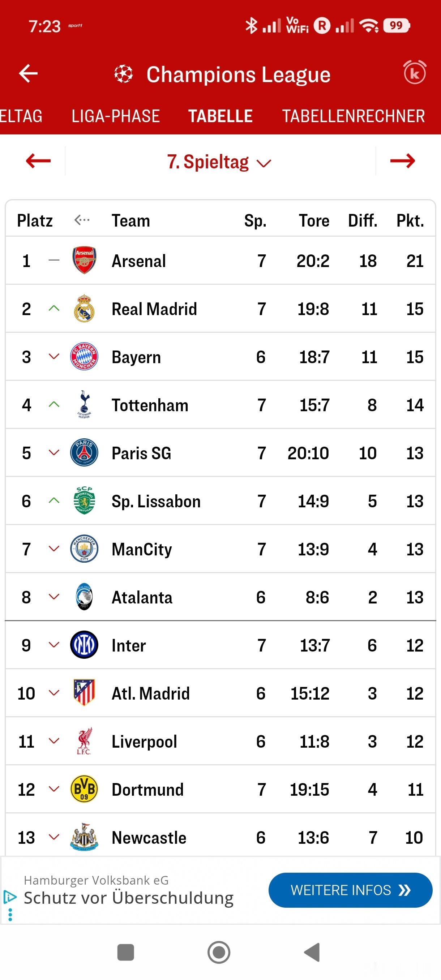
Task: Switch to the LIGA-PHASE tab
Action: (x=116, y=116)
